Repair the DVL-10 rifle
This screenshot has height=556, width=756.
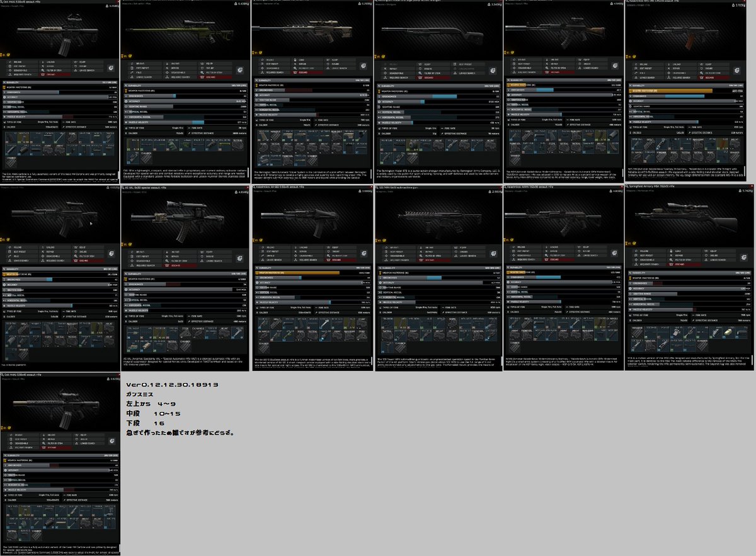click(180, 68)
